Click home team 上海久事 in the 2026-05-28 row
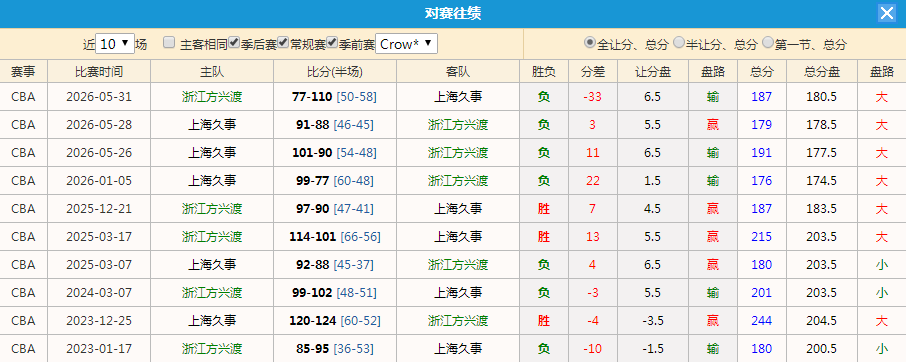 pyautogui.click(x=212, y=125)
